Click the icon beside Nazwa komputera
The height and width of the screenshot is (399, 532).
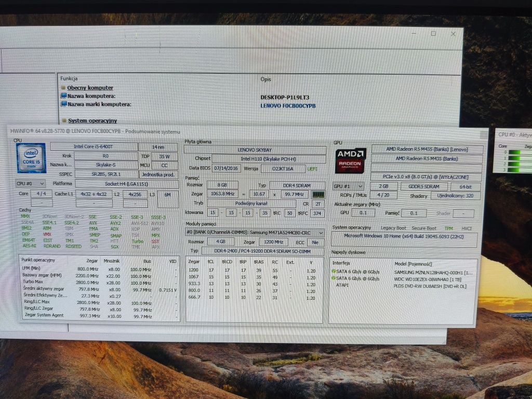coord(63,96)
